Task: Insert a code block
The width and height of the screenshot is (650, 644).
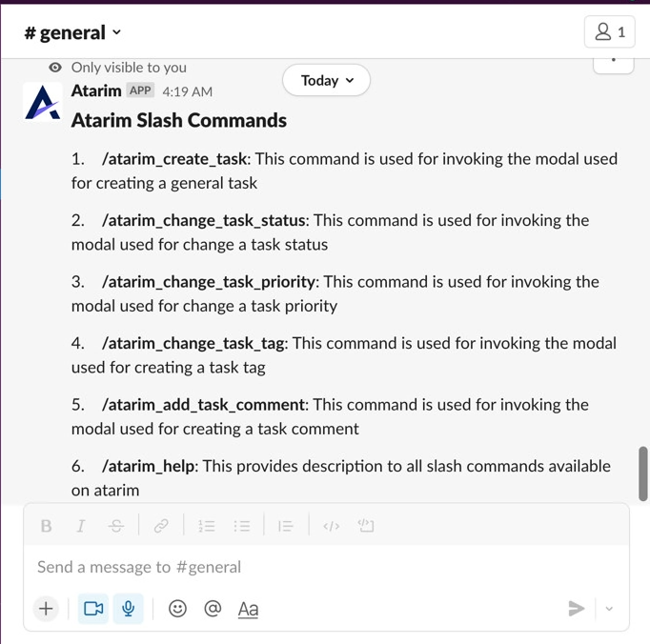Action: coord(366,526)
